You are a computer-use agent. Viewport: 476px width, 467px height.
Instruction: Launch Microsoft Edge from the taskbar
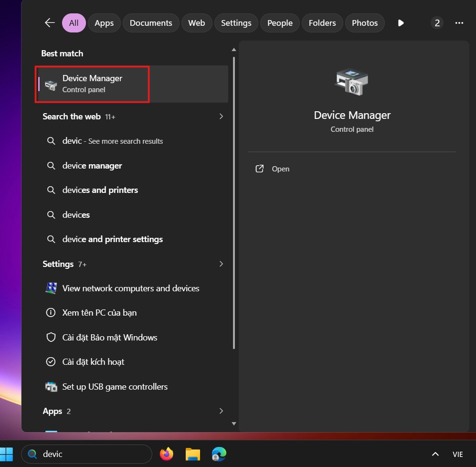coord(219,454)
